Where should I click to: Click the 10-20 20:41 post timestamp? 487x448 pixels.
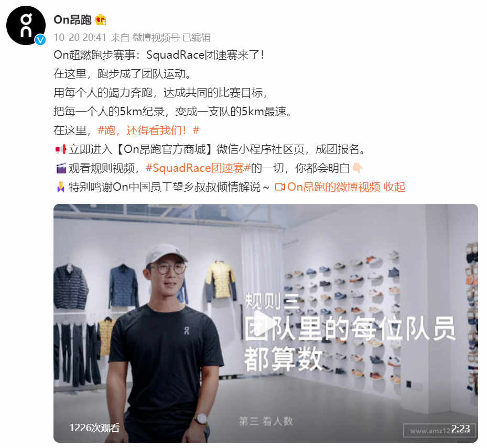pyautogui.click(x=80, y=38)
